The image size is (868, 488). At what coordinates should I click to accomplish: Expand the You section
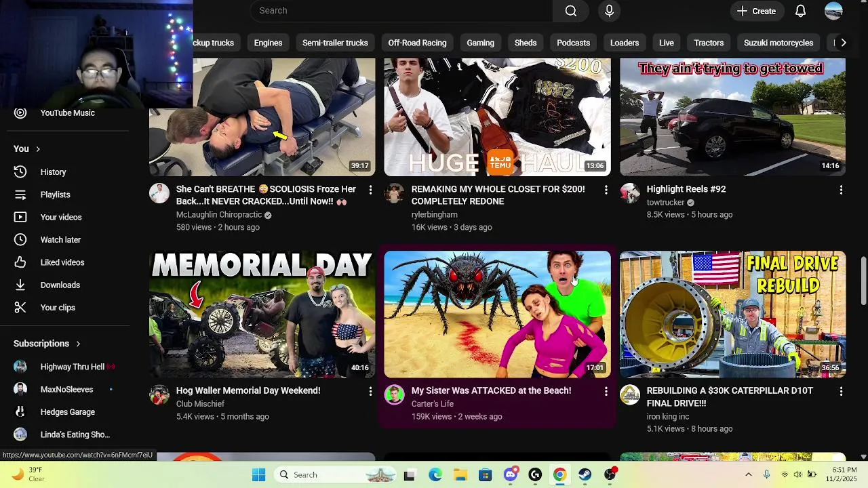click(x=27, y=149)
